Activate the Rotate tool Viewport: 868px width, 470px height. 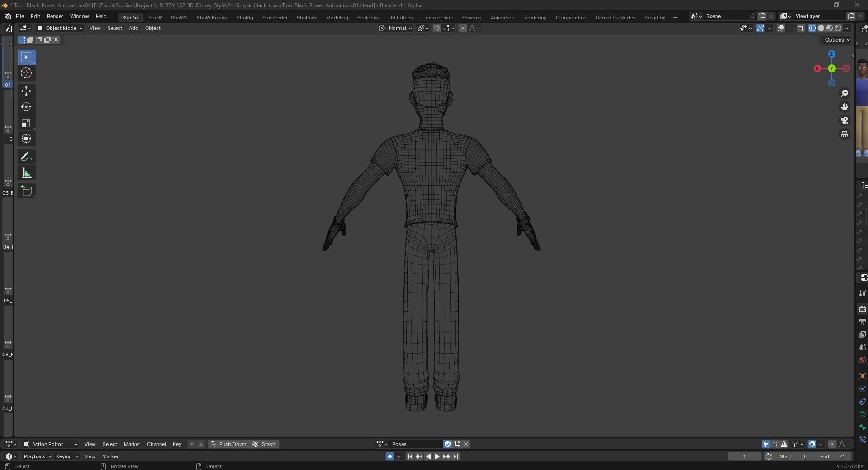pyautogui.click(x=26, y=107)
